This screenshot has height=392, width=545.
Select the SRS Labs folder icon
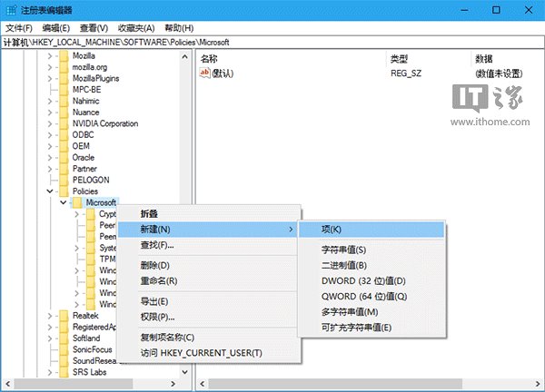coord(64,372)
